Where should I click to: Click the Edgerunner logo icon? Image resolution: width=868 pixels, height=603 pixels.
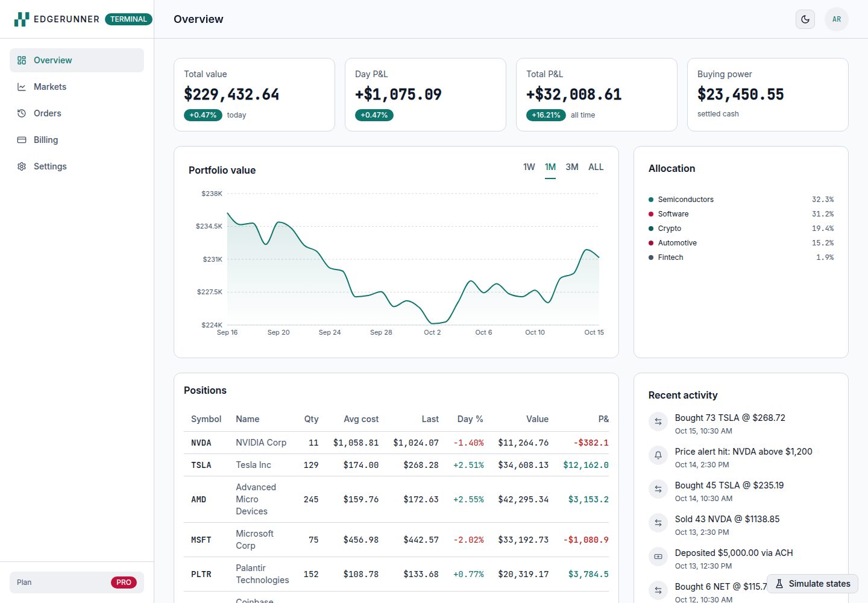(x=22, y=19)
